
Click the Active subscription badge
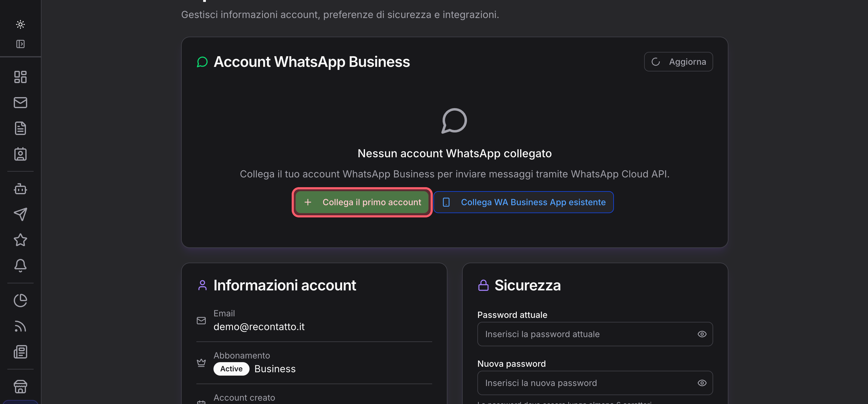point(231,369)
